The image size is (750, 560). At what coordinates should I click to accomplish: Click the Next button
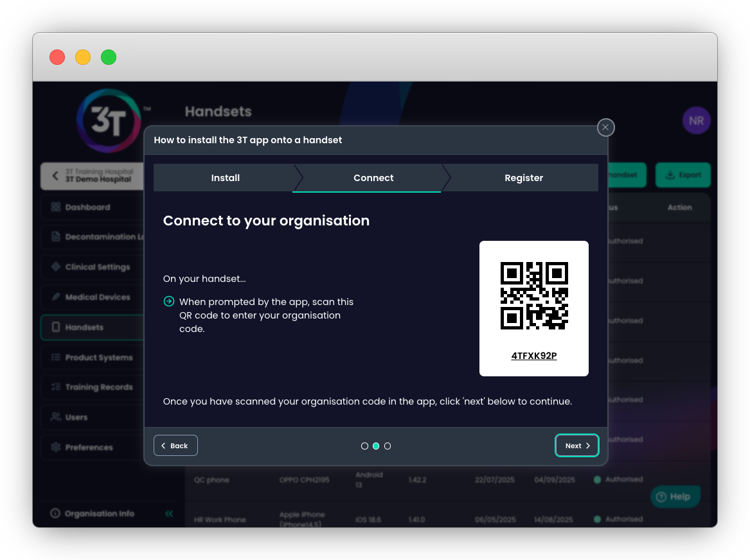tap(577, 445)
